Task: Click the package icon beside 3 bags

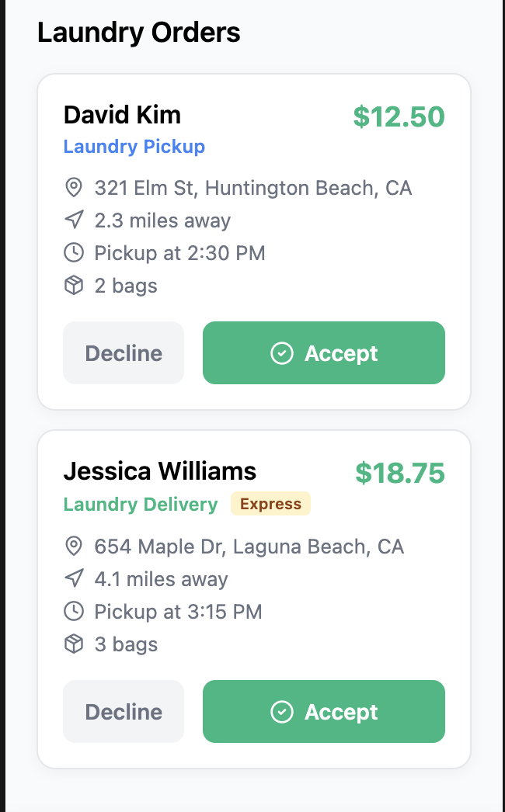Action: coord(74,644)
